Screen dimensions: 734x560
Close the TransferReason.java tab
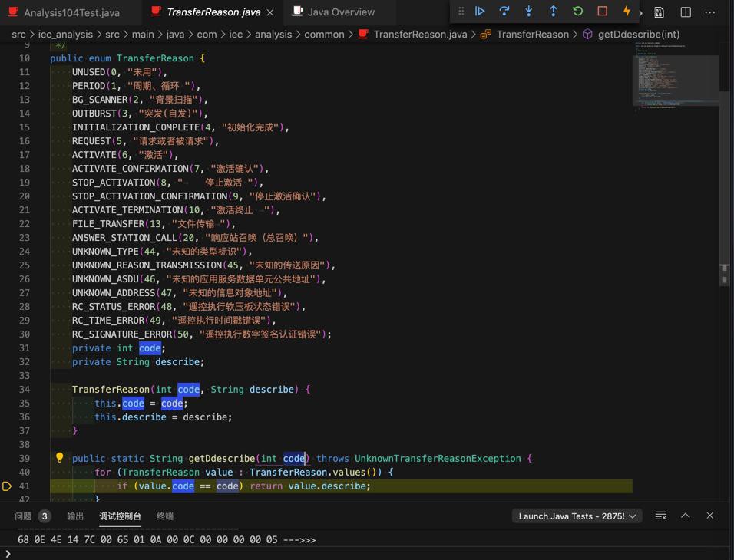[270, 12]
